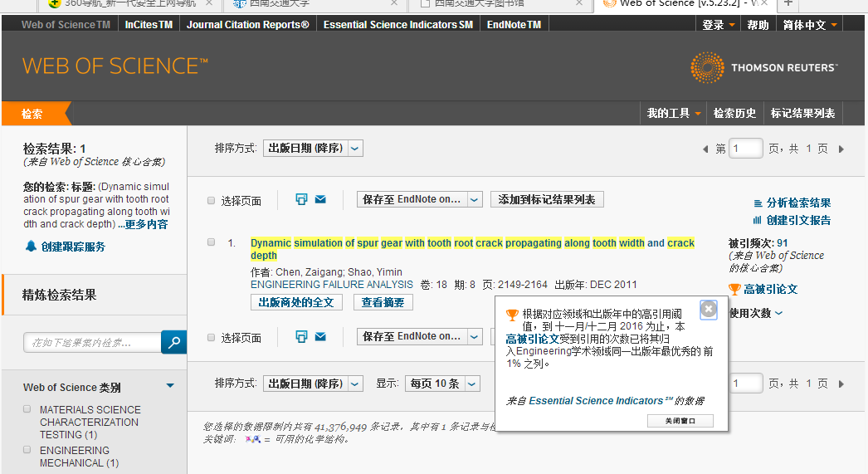Click the upper print icon
Viewport: 868px width, 474px height.
(301, 199)
